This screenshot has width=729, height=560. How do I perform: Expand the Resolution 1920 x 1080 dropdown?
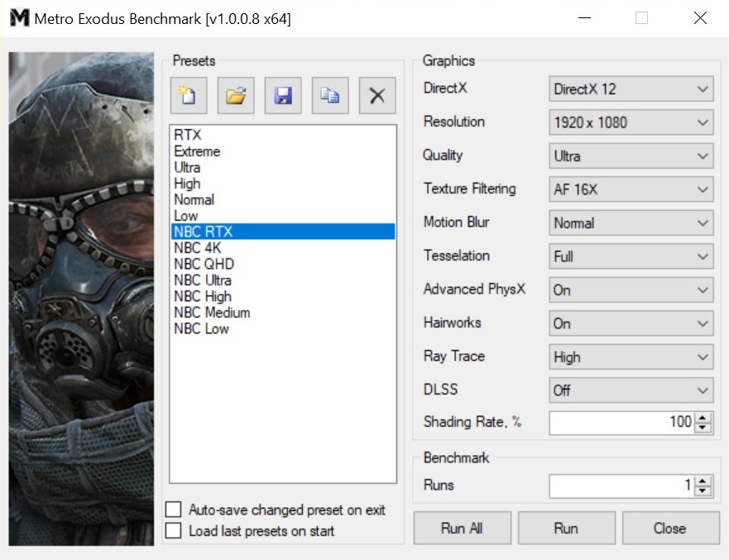(631, 122)
